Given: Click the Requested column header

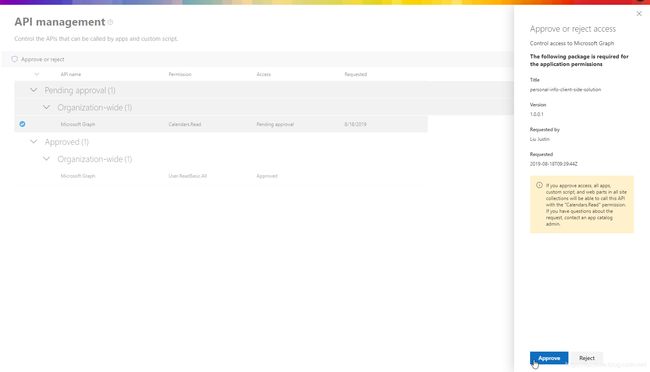Looking at the screenshot, I should 356,74.
